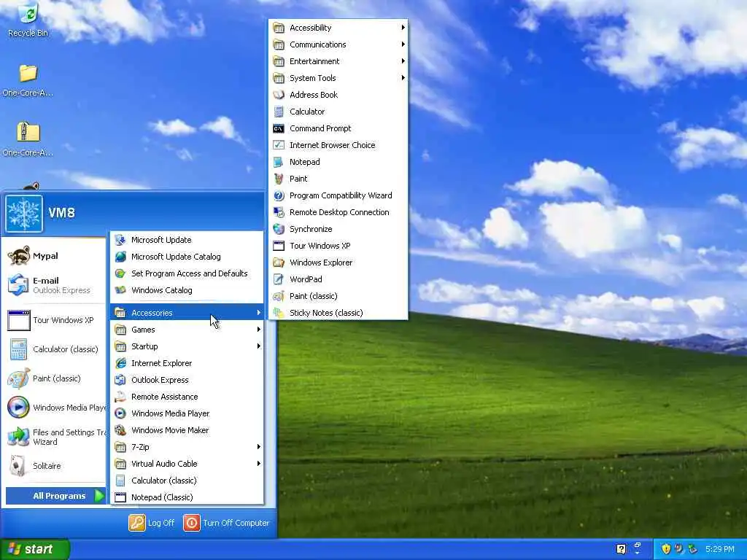Open the E-mail Outlook Express icon

point(18,285)
